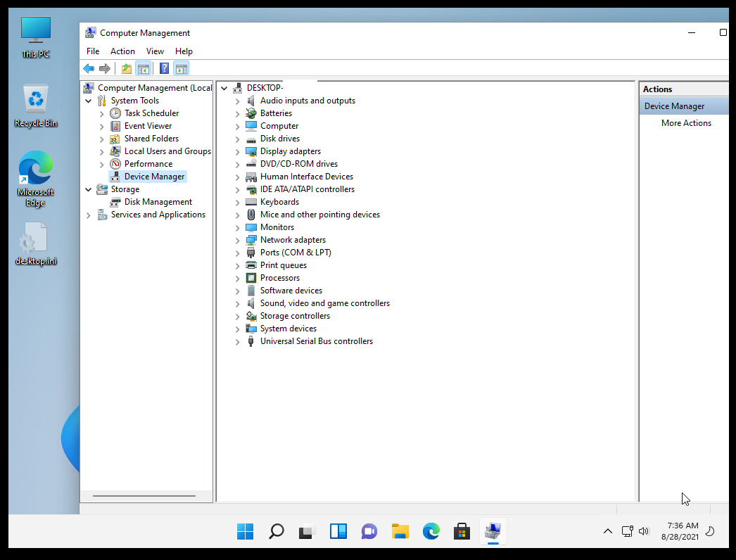736x560 pixels.
Task: Select the desktop.ini file on desktop
Action: (36, 243)
